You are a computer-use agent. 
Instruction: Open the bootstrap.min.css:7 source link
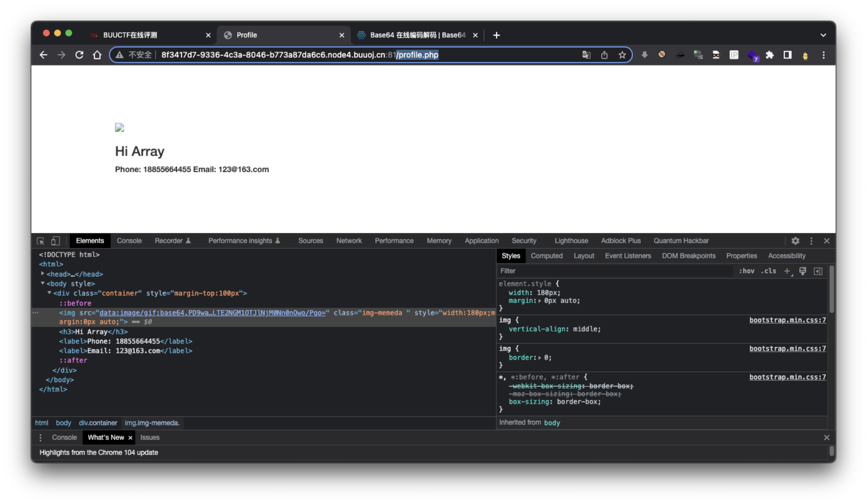coord(787,320)
